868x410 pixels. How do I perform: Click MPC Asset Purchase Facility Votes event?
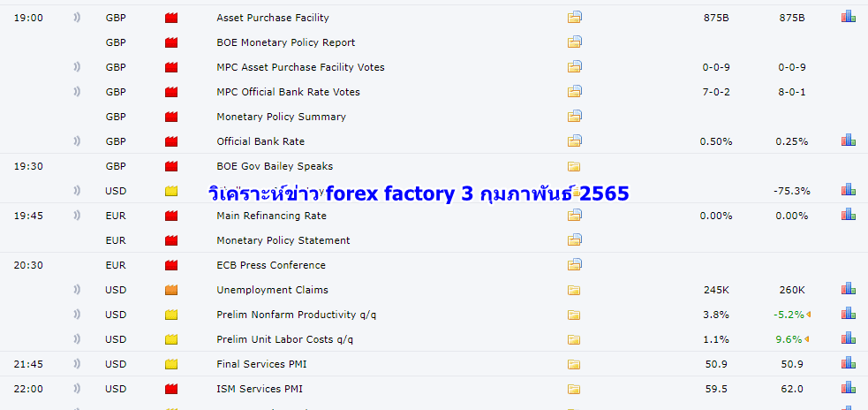pyautogui.click(x=300, y=67)
